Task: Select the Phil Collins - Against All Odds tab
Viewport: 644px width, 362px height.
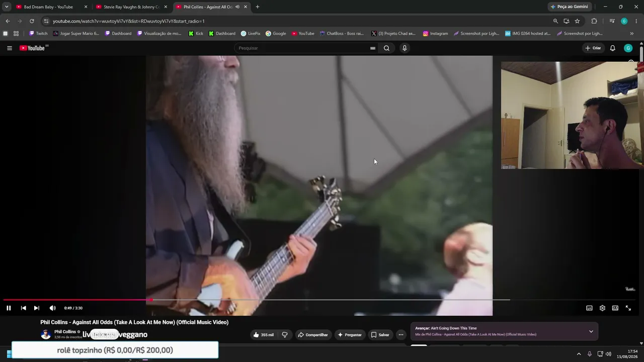Action: (207, 7)
